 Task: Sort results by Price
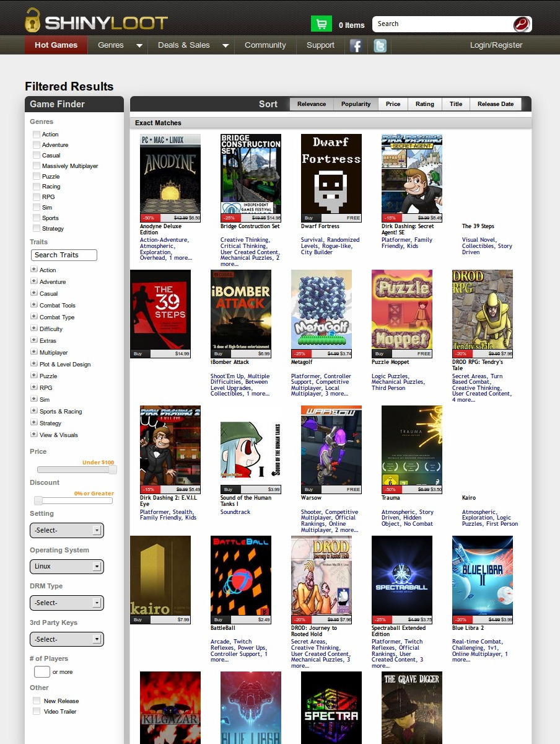click(393, 104)
